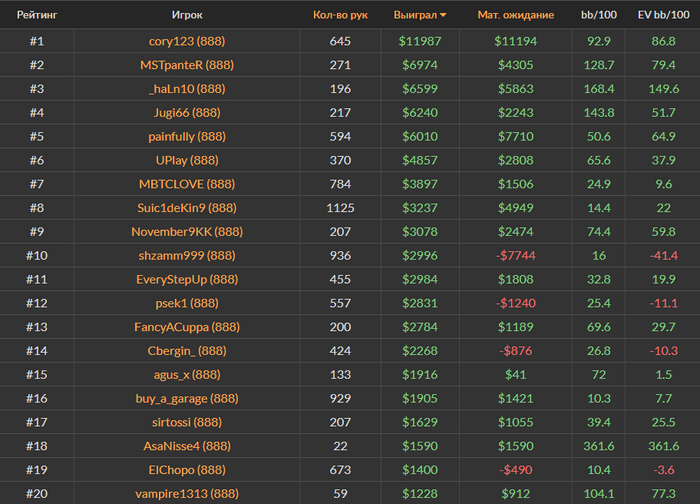
Task: View Suic1deKin9 (888) player stats
Action: point(187,208)
